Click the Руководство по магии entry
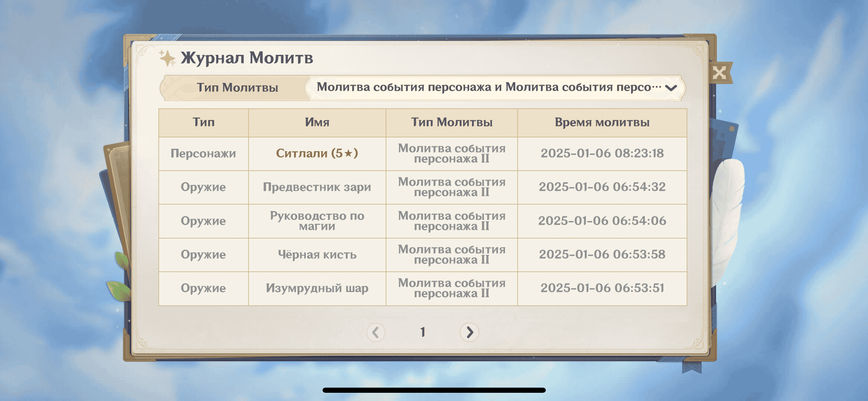 [x=317, y=221]
